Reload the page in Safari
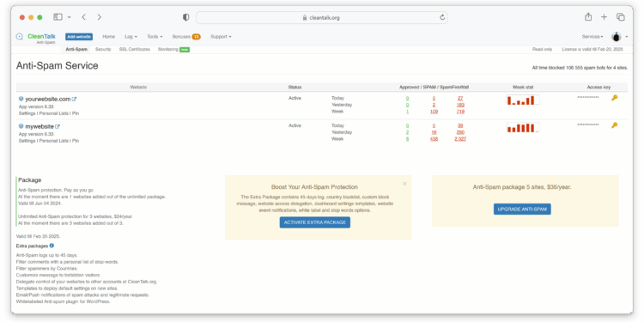 click(x=442, y=17)
